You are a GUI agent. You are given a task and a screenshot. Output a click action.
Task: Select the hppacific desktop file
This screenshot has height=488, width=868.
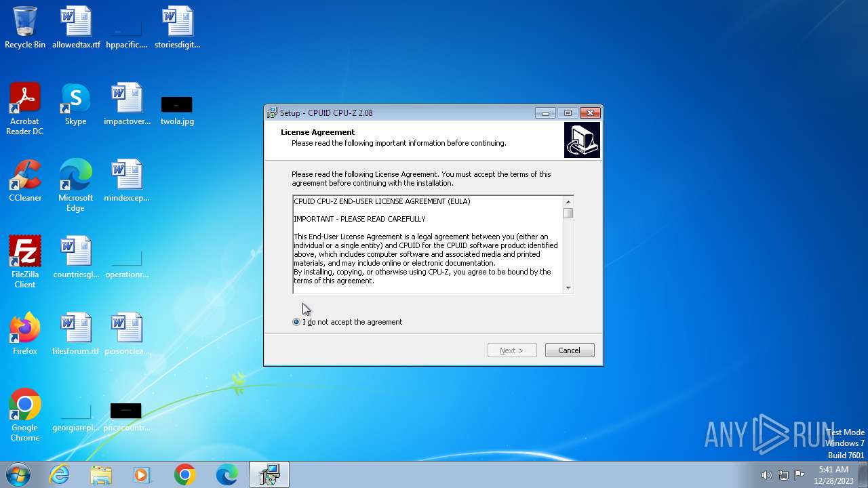coord(127,28)
